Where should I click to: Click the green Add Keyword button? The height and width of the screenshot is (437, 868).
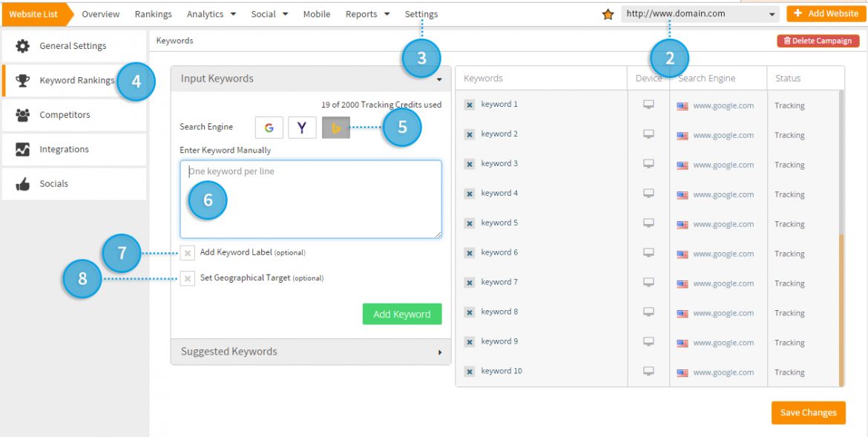click(402, 314)
